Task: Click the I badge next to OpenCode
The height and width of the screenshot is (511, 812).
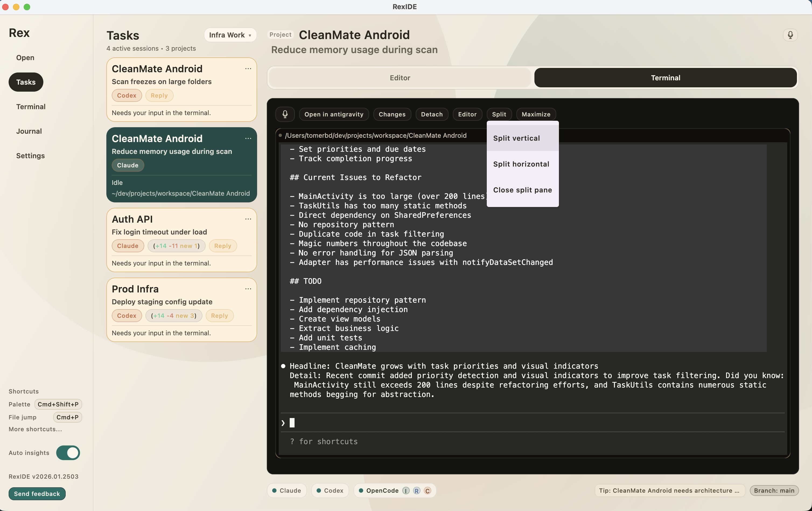Action: pos(406,491)
